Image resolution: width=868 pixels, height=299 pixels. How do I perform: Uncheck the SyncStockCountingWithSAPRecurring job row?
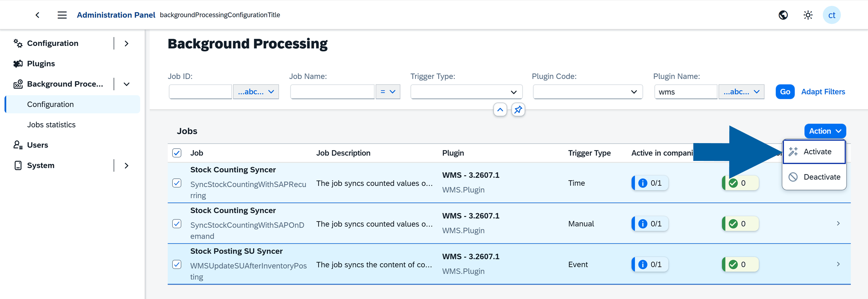pos(177,183)
